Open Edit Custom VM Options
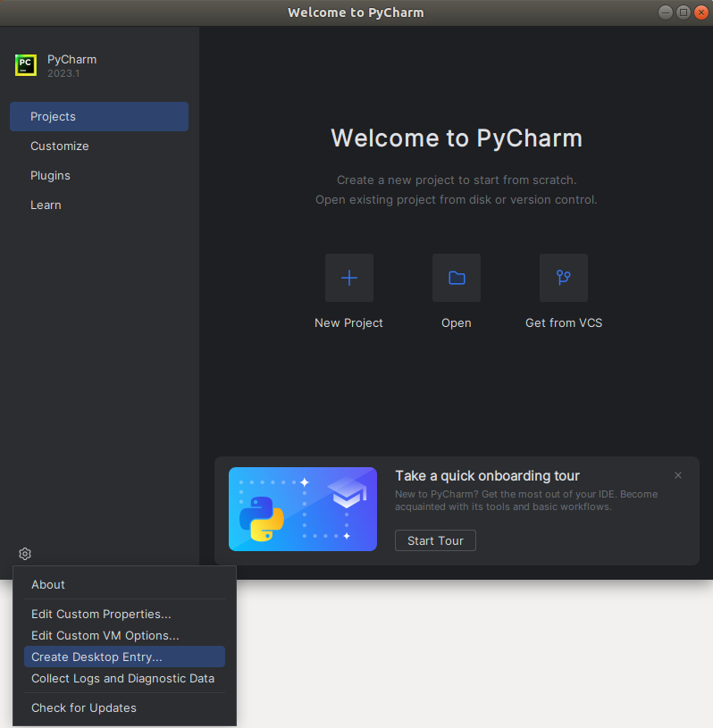Image resolution: width=713 pixels, height=728 pixels. (105, 636)
